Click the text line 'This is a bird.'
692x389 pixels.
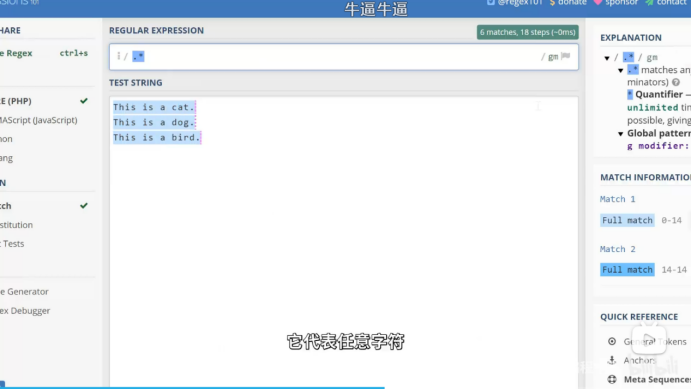tap(157, 137)
